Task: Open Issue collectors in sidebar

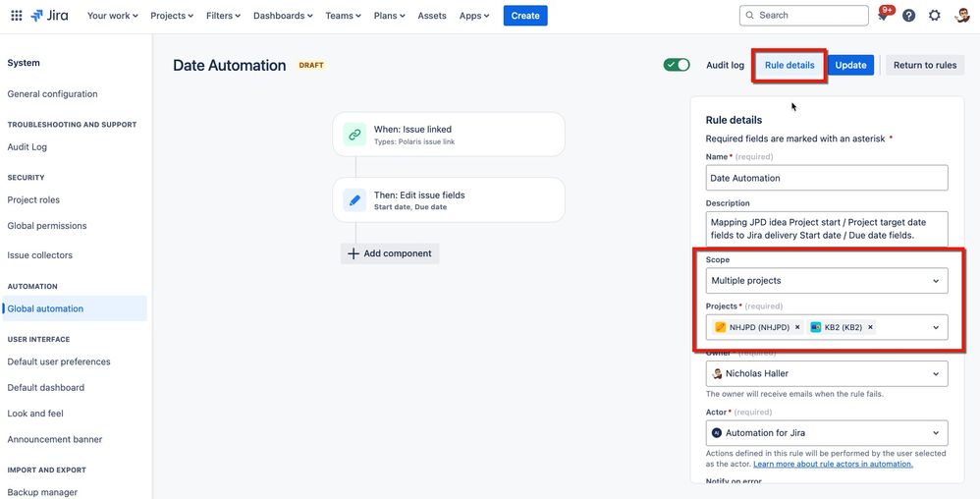Action: click(40, 255)
